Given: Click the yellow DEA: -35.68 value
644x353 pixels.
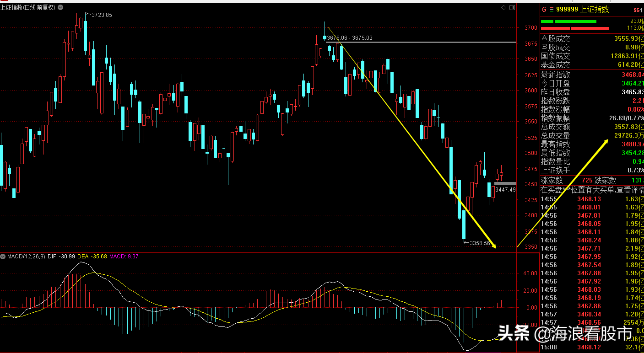Looking at the screenshot, I should [x=92, y=257].
